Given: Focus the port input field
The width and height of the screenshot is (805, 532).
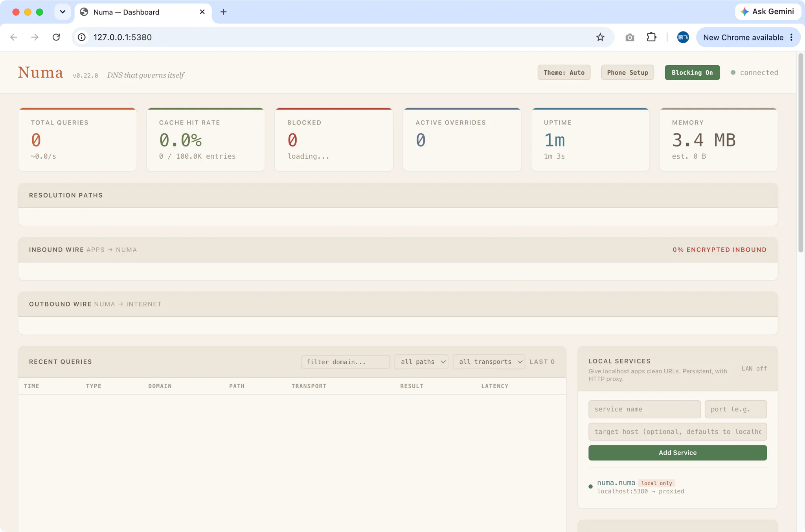Looking at the screenshot, I should click(736, 409).
